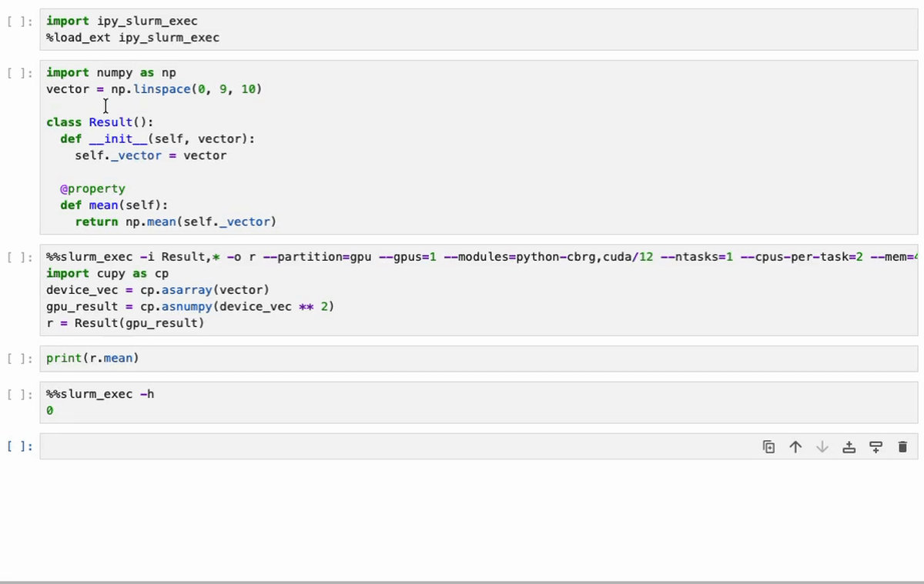
Task: Click the blue prompt of the active cell
Action: (20, 446)
